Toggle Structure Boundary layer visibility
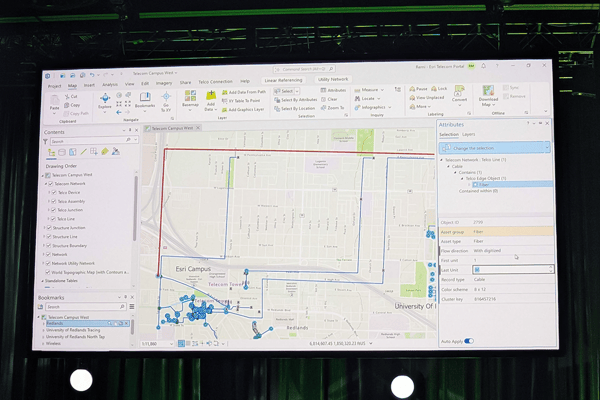This screenshot has height=400, width=600. point(49,246)
